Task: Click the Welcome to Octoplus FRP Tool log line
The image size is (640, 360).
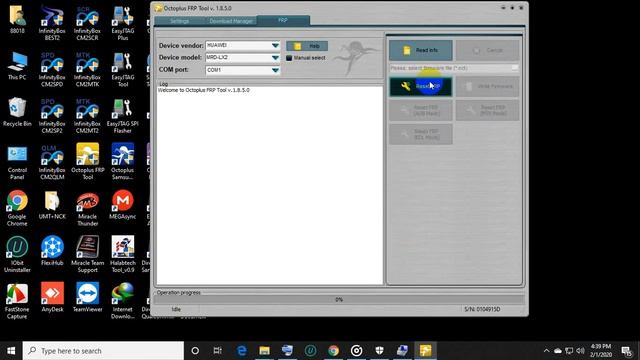Action: pos(204,90)
